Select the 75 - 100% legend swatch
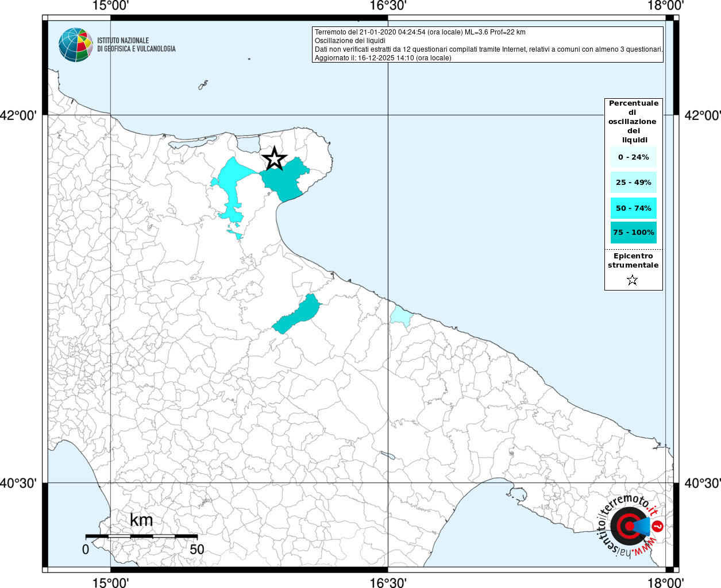Screen dimensions: 721x588 coord(634,233)
